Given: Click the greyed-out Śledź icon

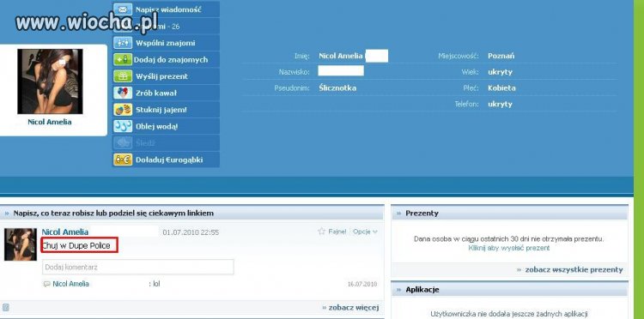Looking at the screenshot, I should tap(123, 143).
